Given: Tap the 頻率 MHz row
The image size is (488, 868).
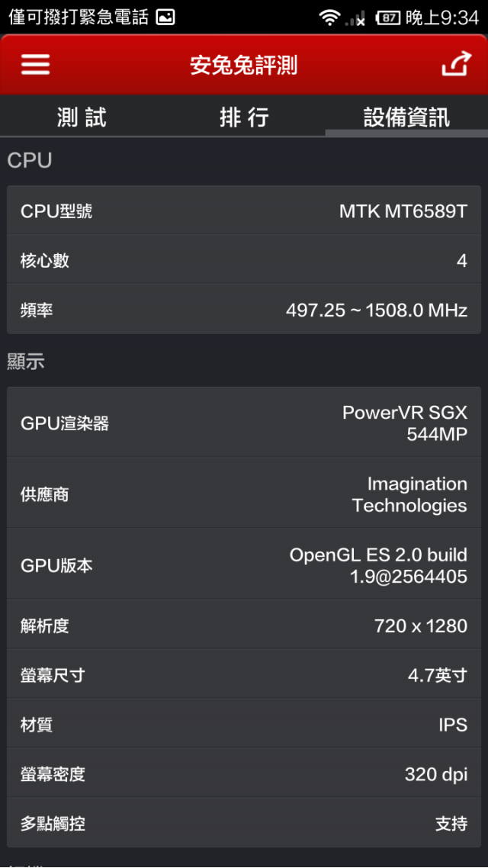Looking at the screenshot, I should click(244, 310).
